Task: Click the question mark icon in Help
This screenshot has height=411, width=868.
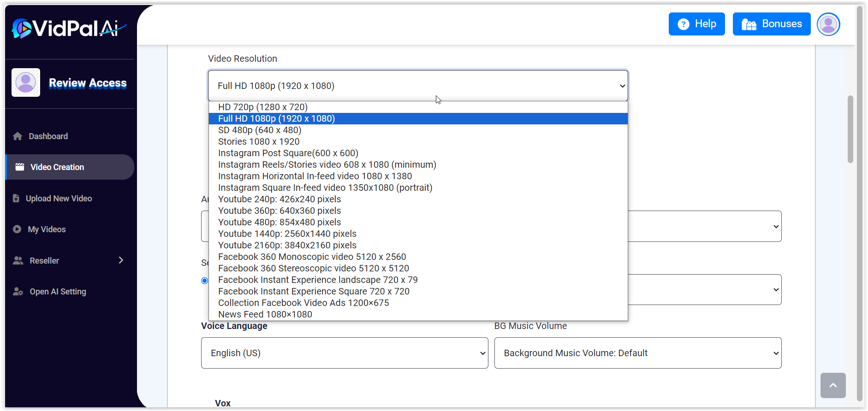Action: pos(684,24)
